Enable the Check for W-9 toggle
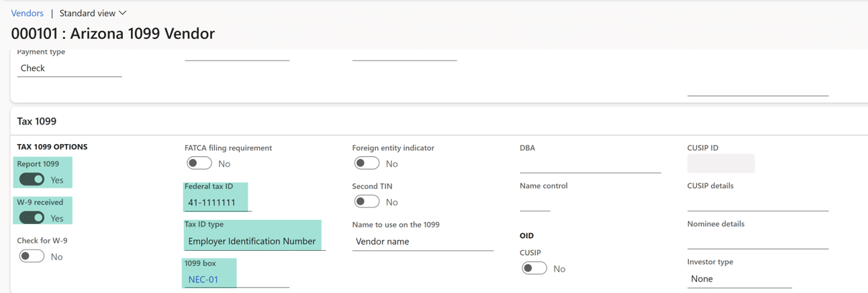This screenshot has height=293, width=868. tap(32, 256)
